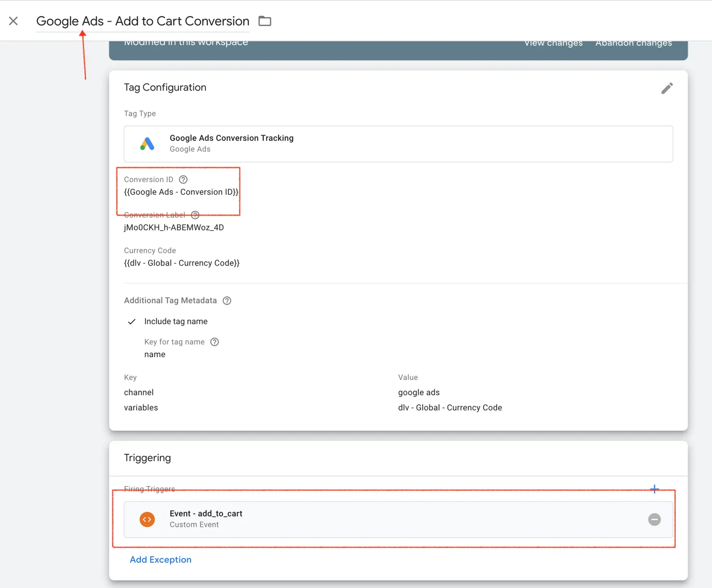Image resolution: width=712 pixels, height=588 pixels.
Task: Click the Google Ads logo icon
Action: [x=147, y=143]
